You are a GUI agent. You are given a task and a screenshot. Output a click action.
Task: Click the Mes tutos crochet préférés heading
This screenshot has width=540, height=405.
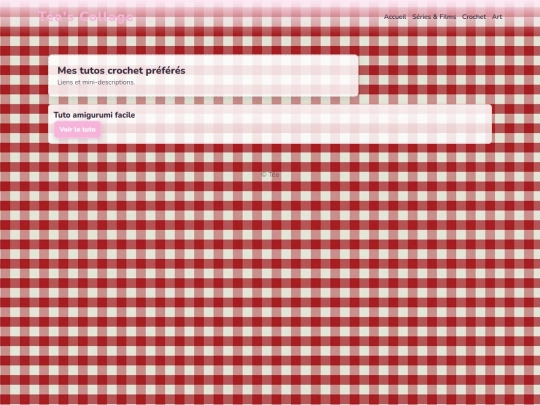121,71
